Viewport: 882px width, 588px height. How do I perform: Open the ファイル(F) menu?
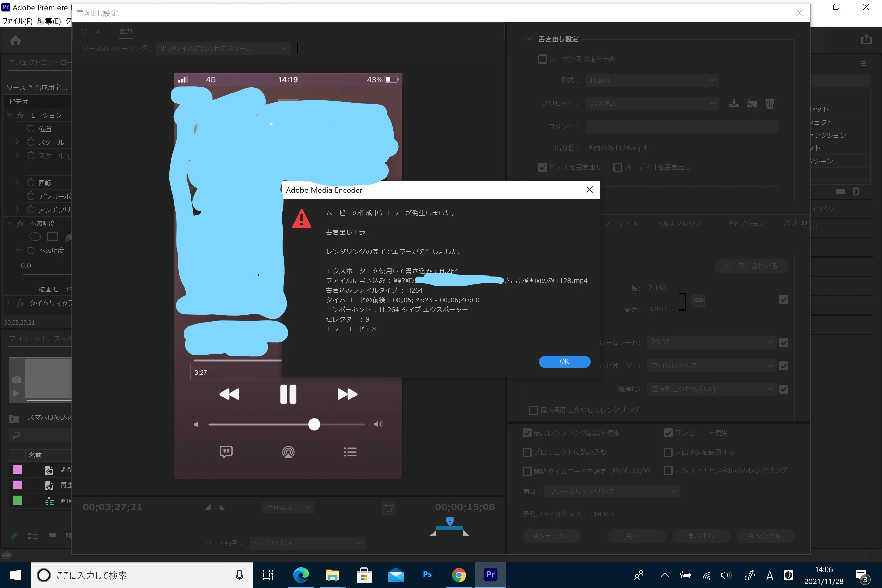[x=17, y=21]
